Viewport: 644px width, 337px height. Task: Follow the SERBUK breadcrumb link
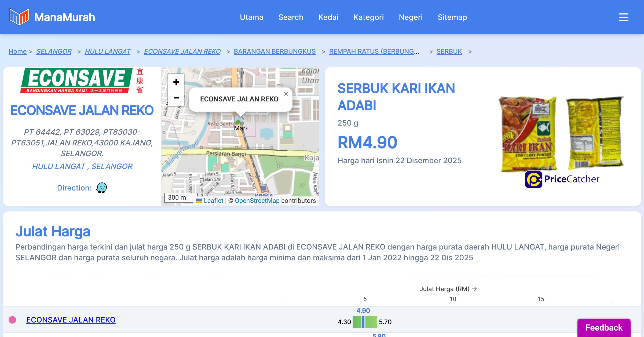click(x=449, y=51)
